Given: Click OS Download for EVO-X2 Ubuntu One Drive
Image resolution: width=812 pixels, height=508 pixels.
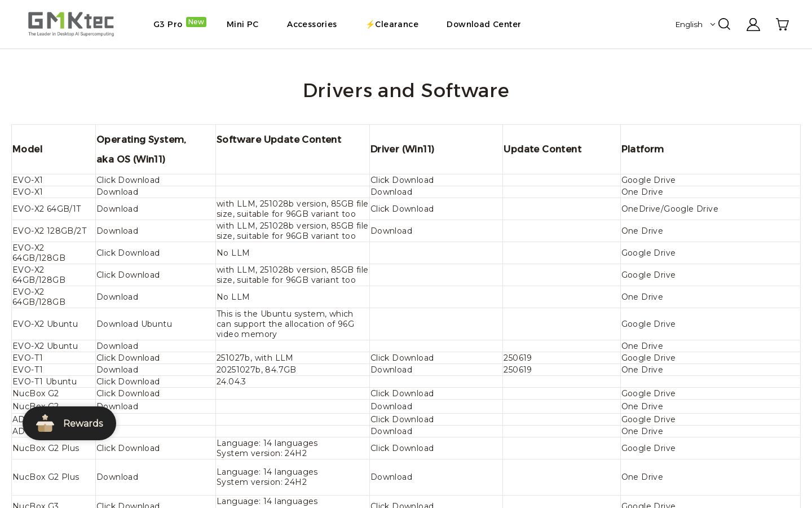Looking at the screenshot, I should [x=117, y=346].
